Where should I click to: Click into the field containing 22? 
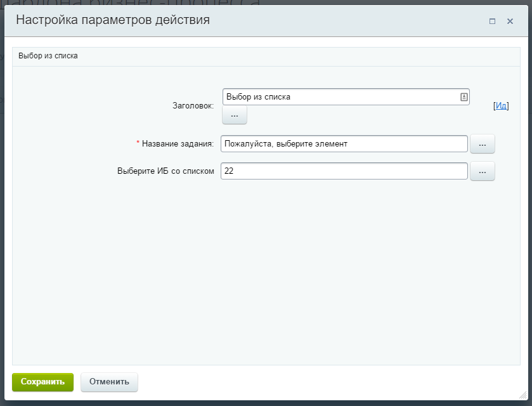[344, 171]
